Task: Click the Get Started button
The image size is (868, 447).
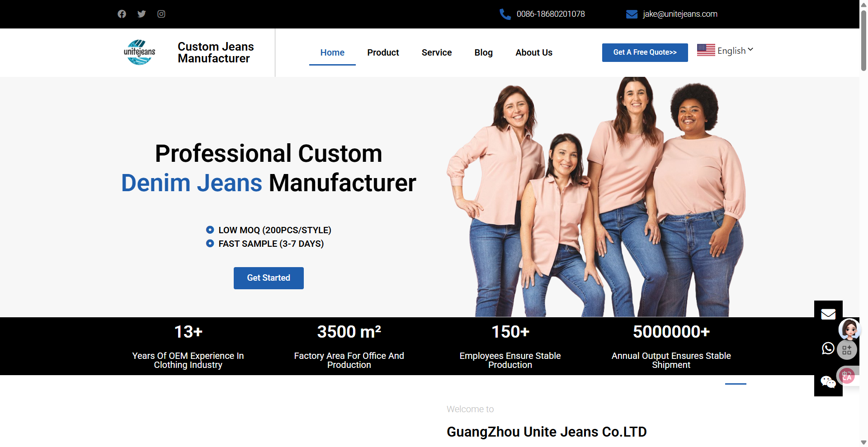Action: [x=269, y=278]
